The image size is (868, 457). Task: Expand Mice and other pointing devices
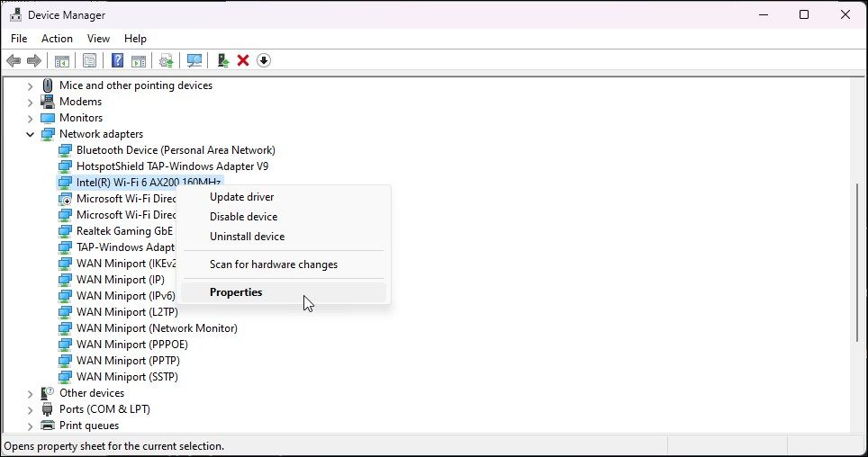[31, 85]
